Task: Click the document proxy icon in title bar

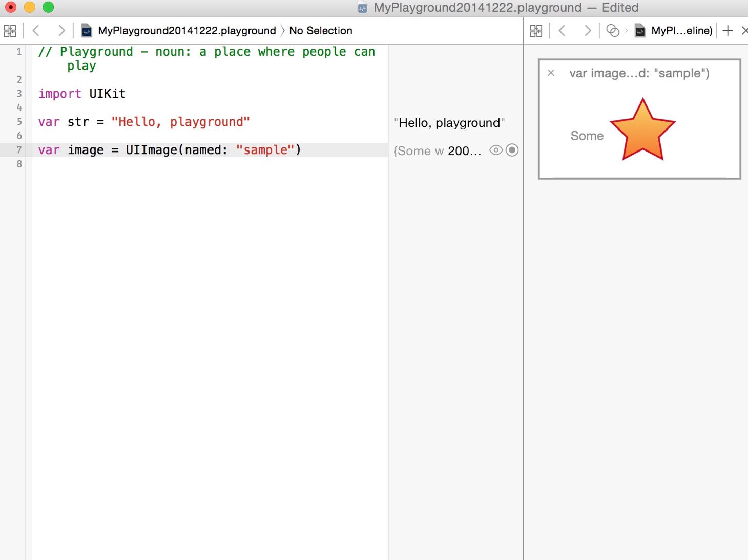Action: 363,8
